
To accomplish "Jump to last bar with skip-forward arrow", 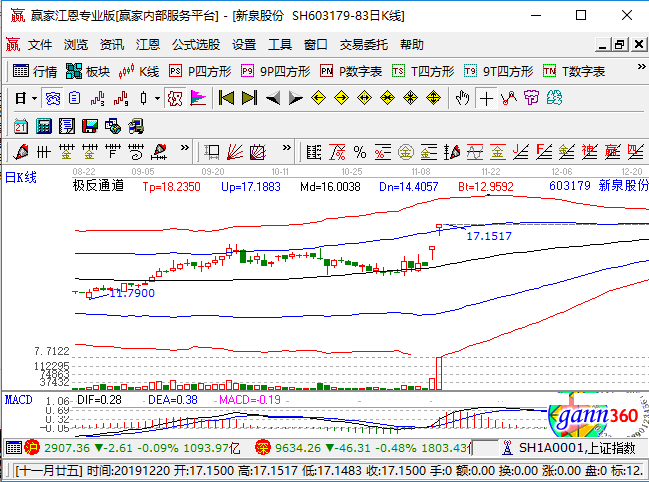I will point(250,98).
